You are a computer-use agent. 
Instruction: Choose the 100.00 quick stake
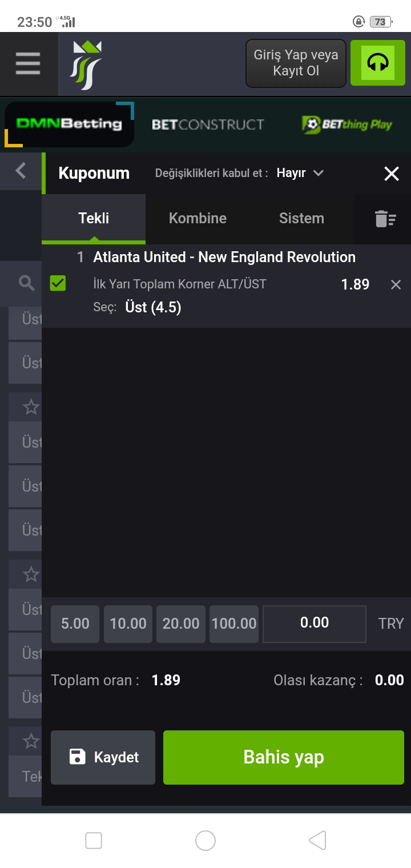coord(234,624)
